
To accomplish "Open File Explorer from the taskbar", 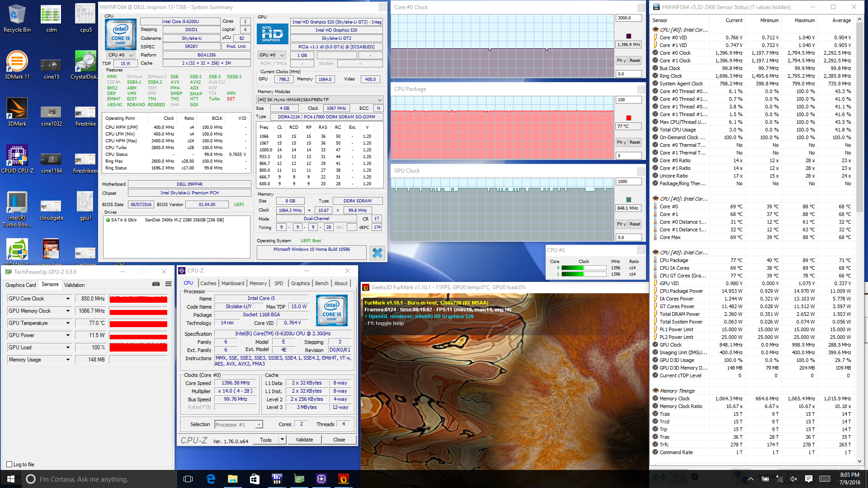I will point(232,479).
